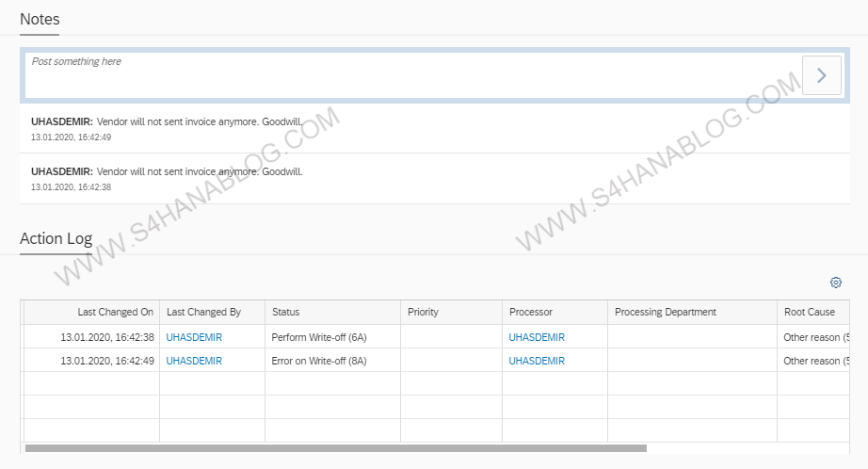The height and width of the screenshot is (469, 868).
Task: Select the Processing Department column header
Action: tap(665, 312)
